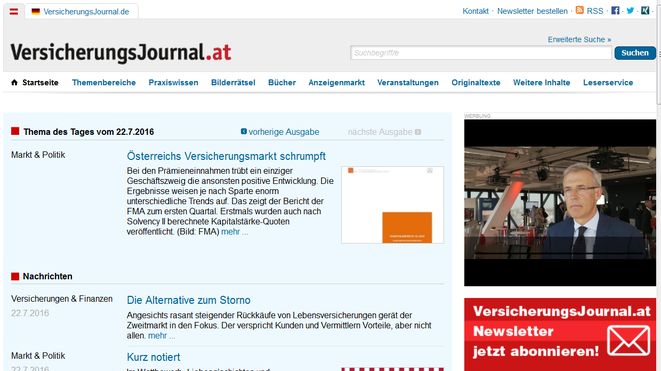This screenshot has width=661, height=371.
Task: Open Leserservice menu item
Action: coord(608,83)
